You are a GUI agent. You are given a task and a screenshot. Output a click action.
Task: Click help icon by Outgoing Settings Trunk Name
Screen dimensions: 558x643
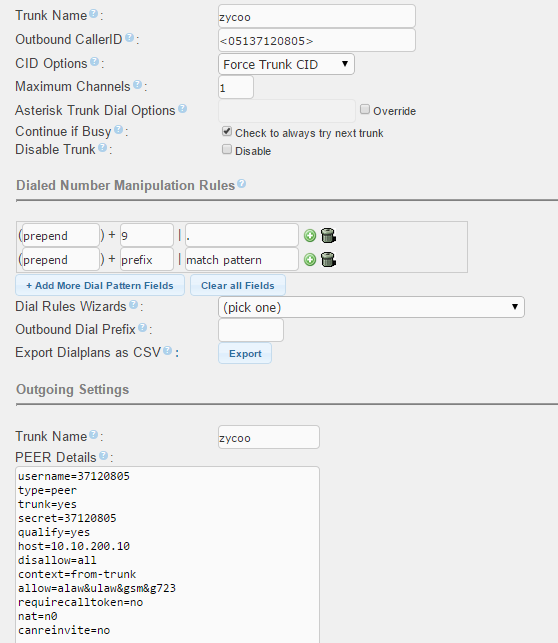click(93, 435)
